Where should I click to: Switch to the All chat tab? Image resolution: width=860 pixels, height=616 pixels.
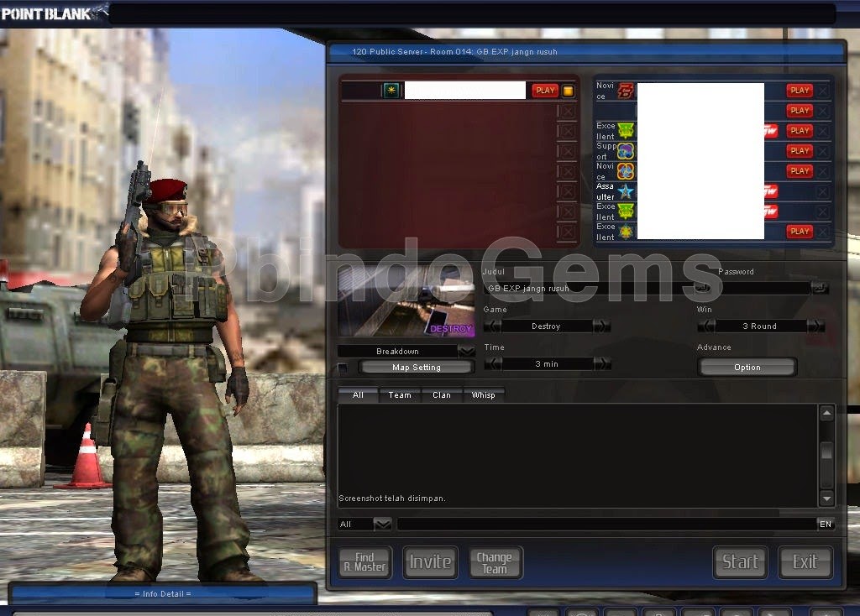pyautogui.click(x=358, y=395)
